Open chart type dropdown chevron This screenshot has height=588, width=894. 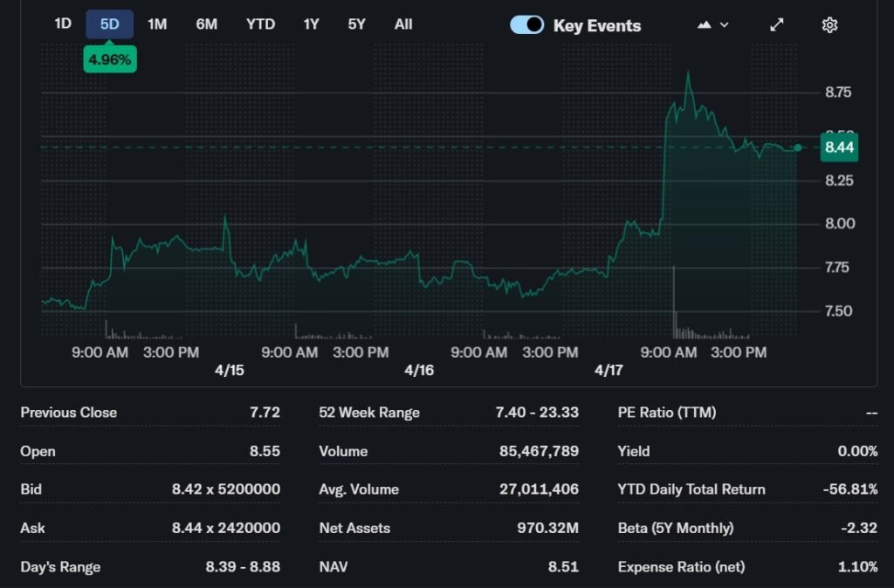[725, 25]
